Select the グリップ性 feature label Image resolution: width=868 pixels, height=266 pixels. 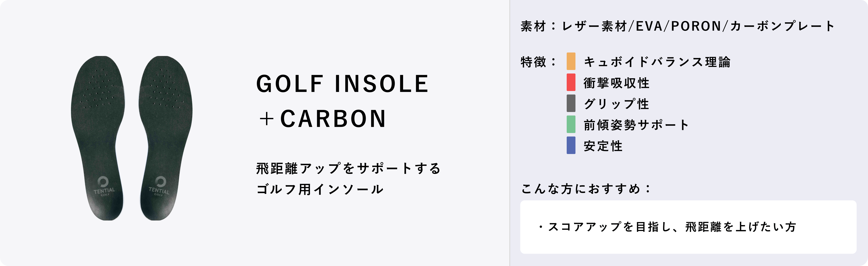point(616,104)
